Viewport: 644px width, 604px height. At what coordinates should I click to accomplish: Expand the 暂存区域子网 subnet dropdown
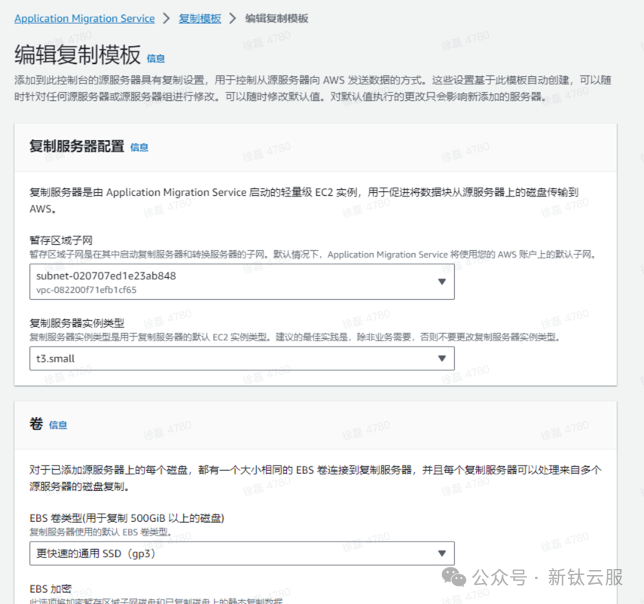(242, 282)
